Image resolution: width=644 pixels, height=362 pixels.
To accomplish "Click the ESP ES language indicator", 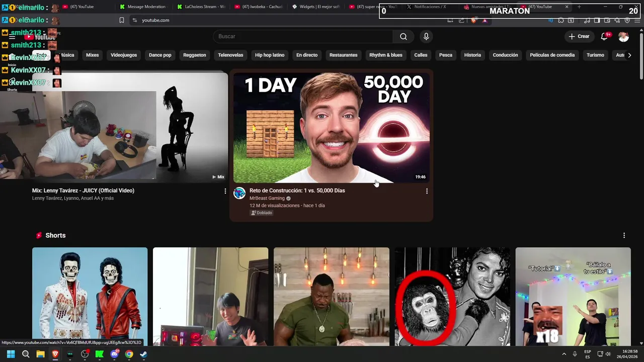I will [588, 354].
